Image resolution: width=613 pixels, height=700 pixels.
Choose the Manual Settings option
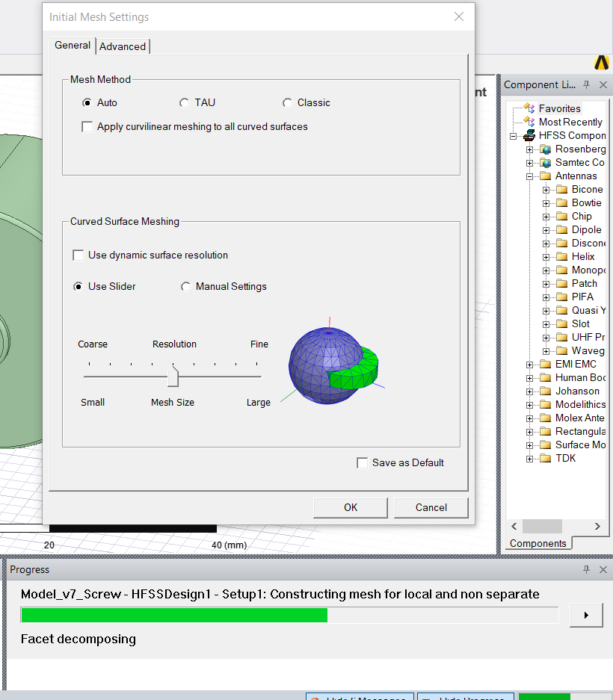[x=185, y=287]
